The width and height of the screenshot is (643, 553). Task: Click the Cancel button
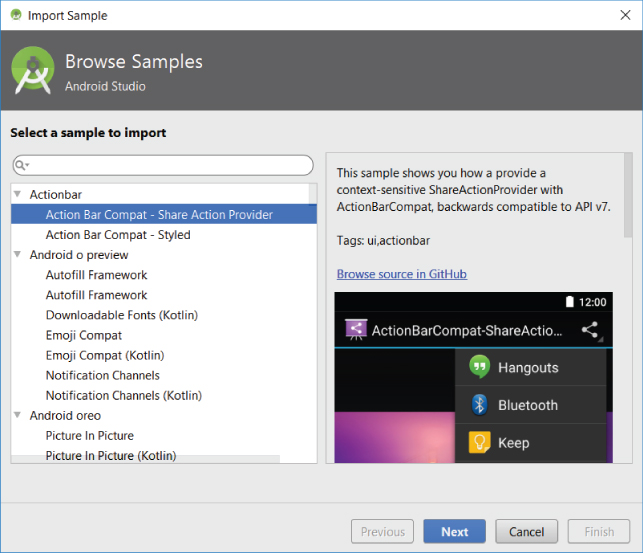pyautogui.click(x=527, y=531)
